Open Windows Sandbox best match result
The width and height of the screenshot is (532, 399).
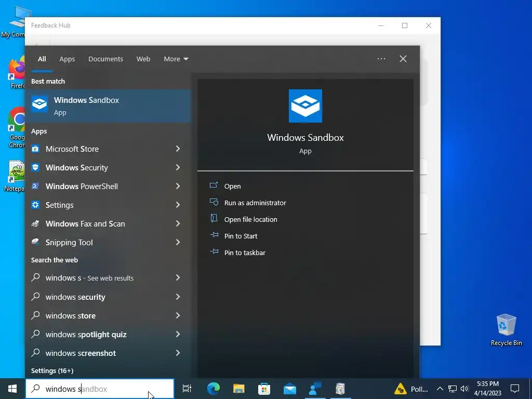click(x=108, y=106)
